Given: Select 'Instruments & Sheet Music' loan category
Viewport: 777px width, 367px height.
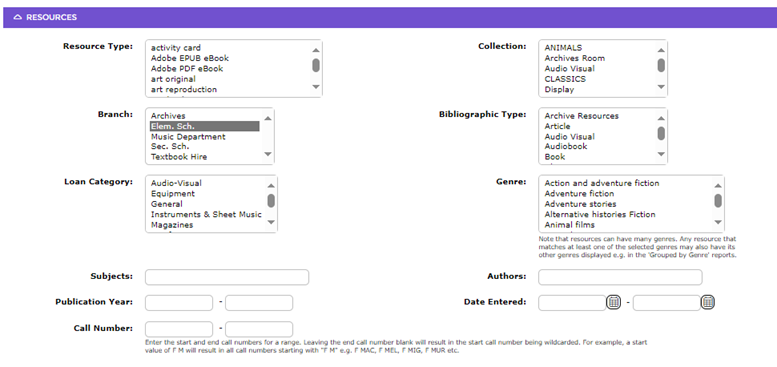Looking at the screenshot, I should tap(207, 214).
